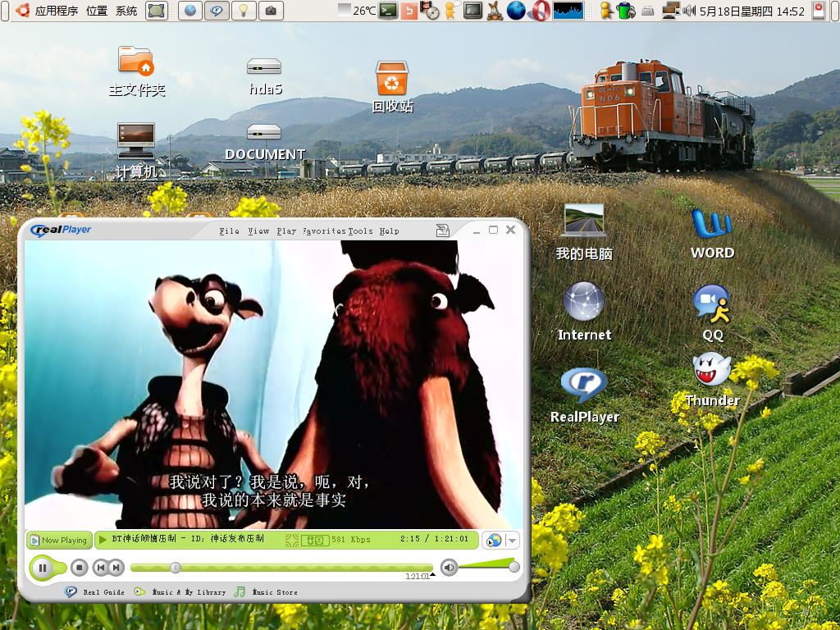Image resolution: width=840 pixels, height=630 pixels.
Task: Open the RealPlayer Tools menu
Action: click(x=360, y=231)
